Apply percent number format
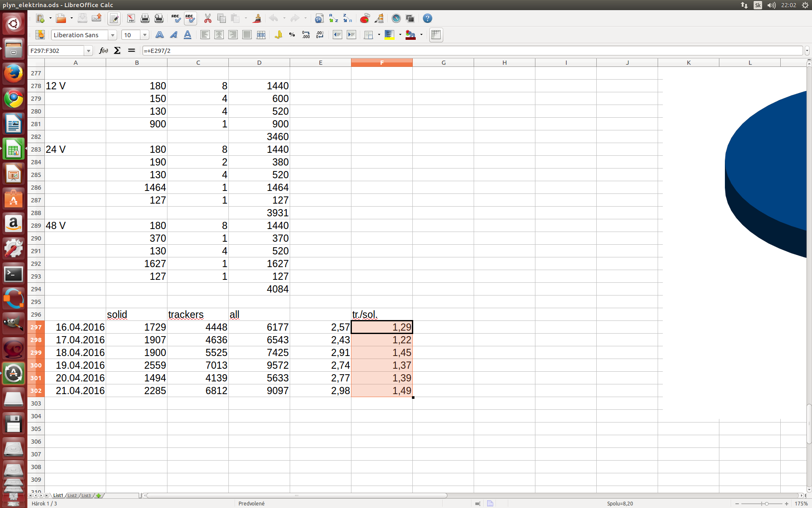The height and width of the screenshot is (508, 812). click(x=292, y=35)
